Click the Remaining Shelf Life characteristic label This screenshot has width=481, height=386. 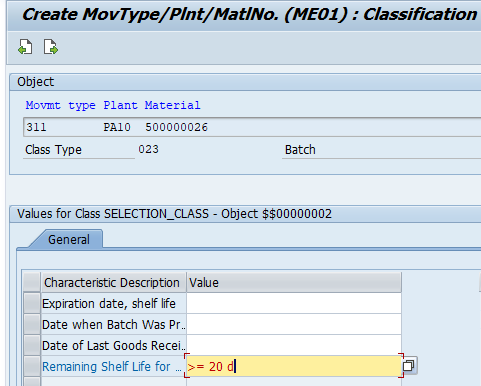[x=112, y=366]
